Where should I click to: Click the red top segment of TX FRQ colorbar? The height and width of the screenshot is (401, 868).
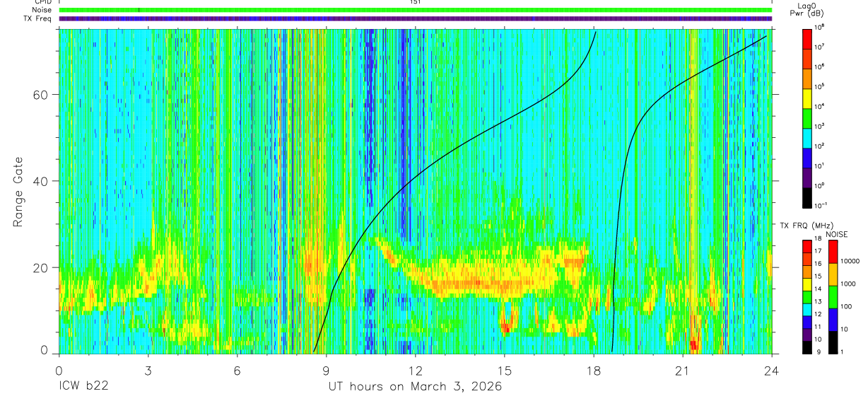807,246
